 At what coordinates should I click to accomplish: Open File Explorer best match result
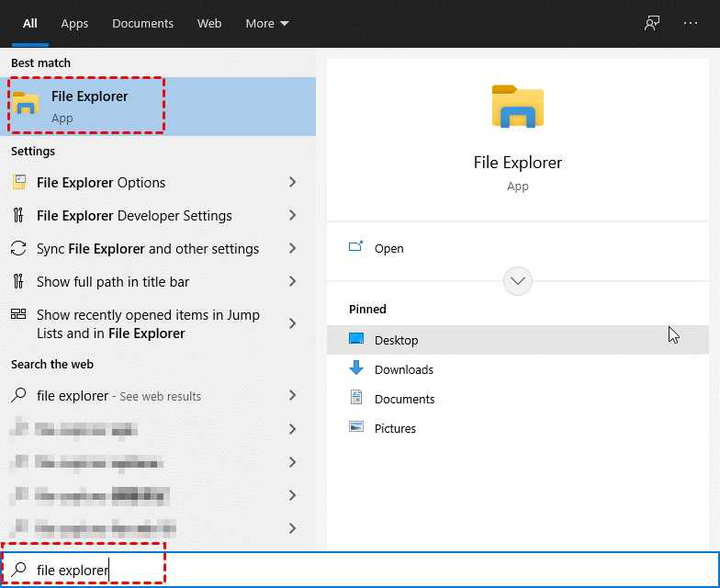pyautogui.click(x=89, y=106)
